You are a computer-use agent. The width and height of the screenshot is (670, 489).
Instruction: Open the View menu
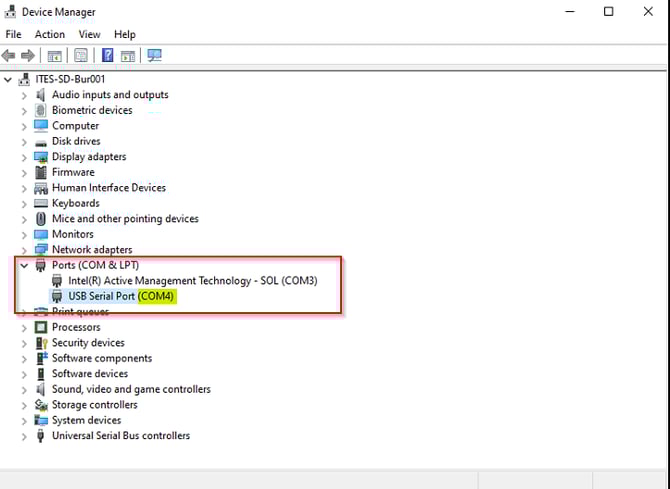pos(89,34)
